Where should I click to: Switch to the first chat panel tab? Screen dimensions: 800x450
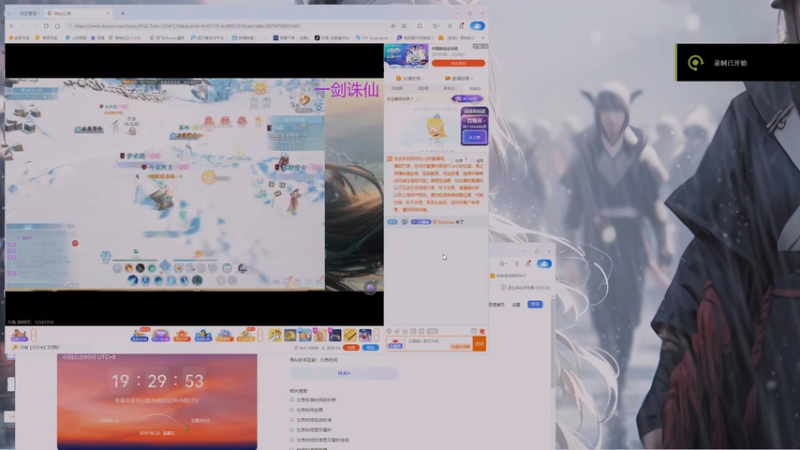[397, 88]
